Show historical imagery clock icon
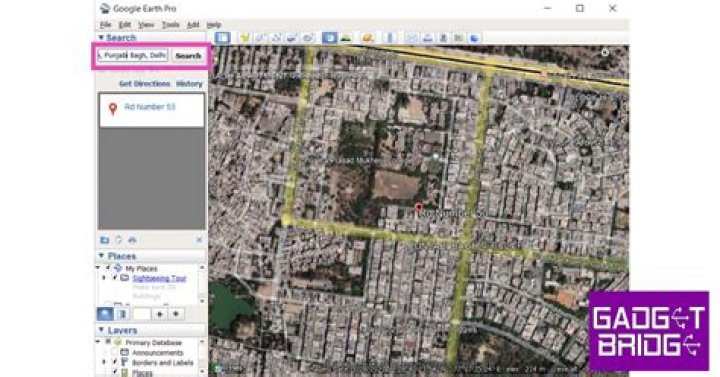 (x=329, y=38)
